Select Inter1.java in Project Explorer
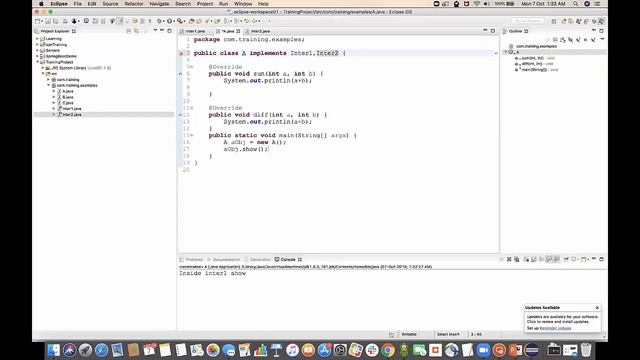The width and height of the screenshot is (640, 360). point(72,109)
